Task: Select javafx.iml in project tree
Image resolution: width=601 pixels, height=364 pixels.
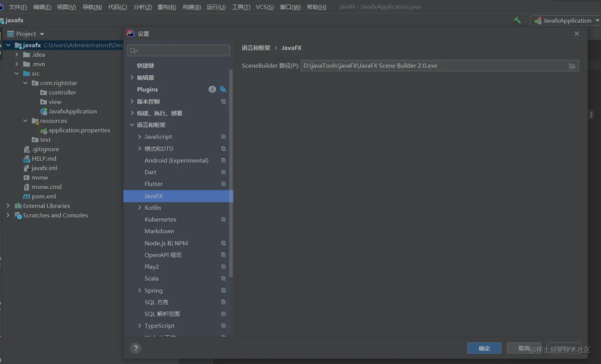Action: tap(44, 168)
